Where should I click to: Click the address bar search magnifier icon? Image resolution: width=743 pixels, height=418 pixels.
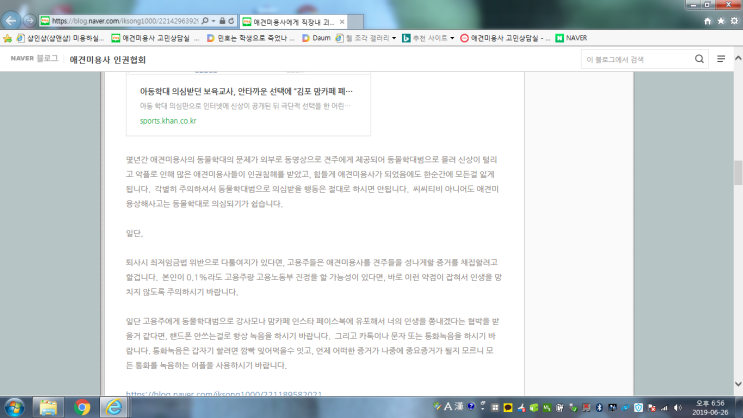coord(205,21)
